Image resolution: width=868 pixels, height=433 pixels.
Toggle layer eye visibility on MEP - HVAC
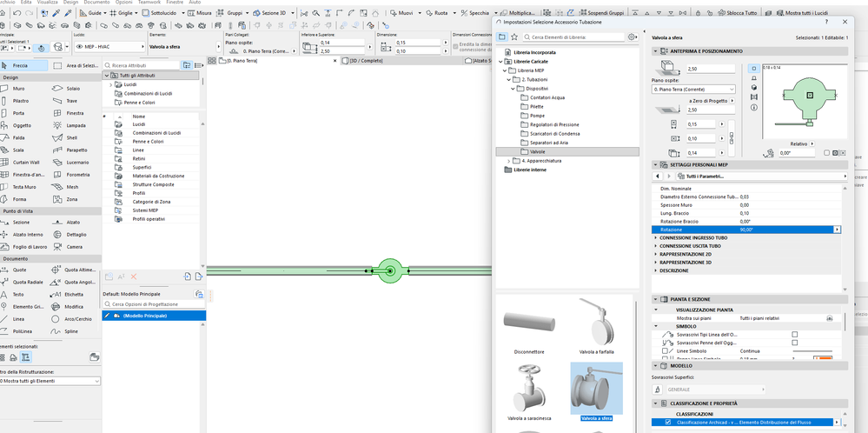coord(80,47)
